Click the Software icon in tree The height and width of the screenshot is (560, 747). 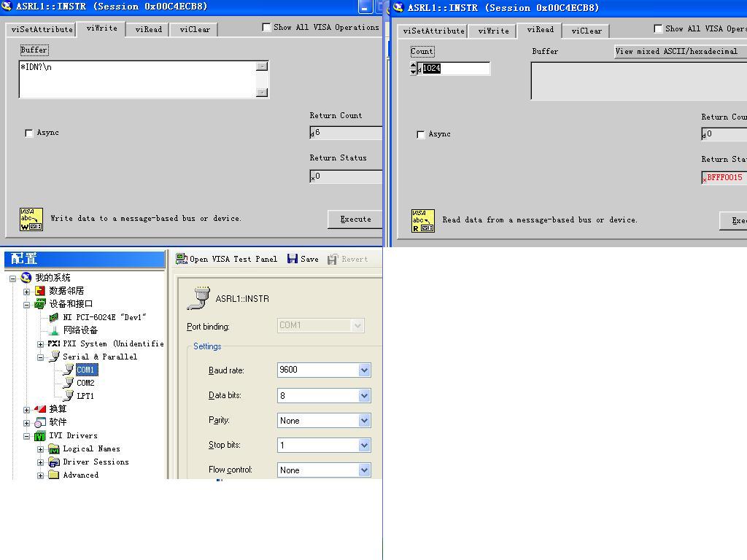pyautogui.click(x=40, y=422)
